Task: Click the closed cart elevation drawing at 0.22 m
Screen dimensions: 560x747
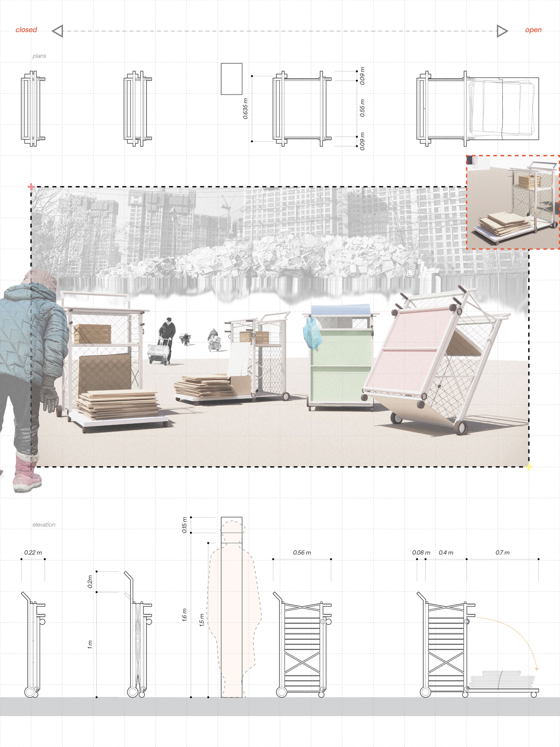Action: point(33,644)
